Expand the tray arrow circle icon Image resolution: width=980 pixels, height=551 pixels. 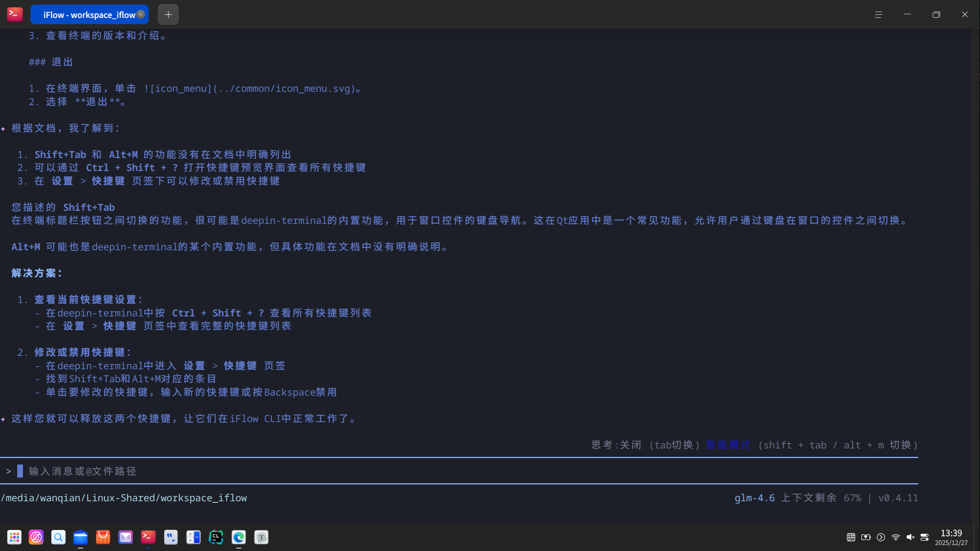pos(881,537)
